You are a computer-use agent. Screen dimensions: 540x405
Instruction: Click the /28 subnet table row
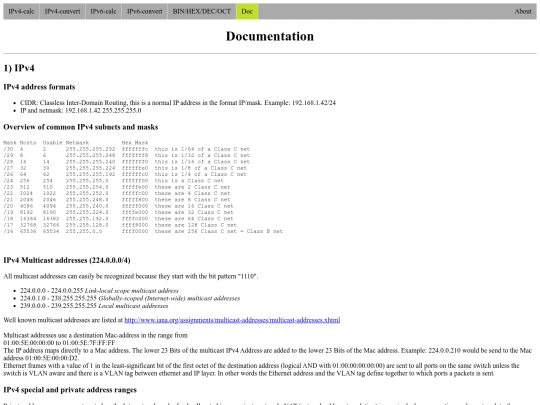[x=127, y=162]
